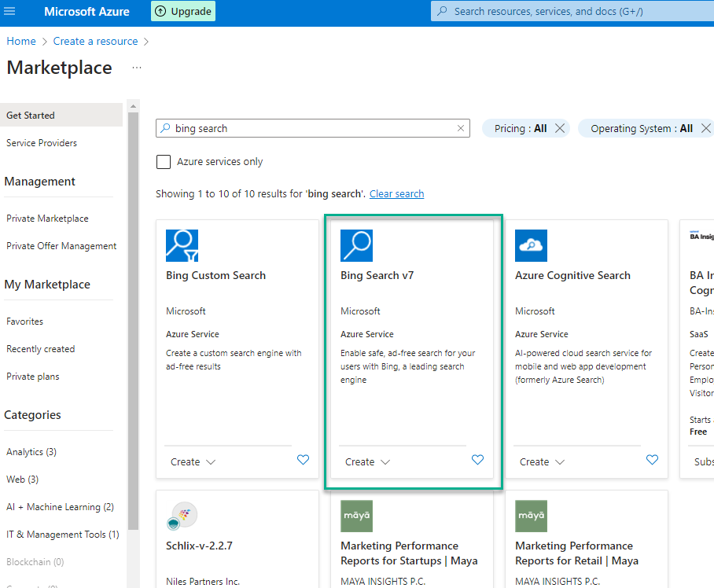Click the Bing Search v7 magnifier icon
714x588 pixels.
tap(356, 245)
